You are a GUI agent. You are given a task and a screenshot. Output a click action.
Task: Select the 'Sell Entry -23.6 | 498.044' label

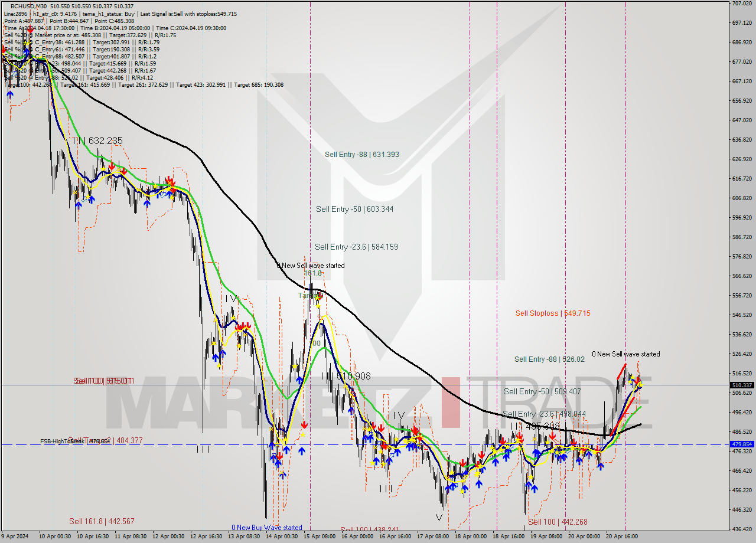pyautogui.click(x=544, y=414)
